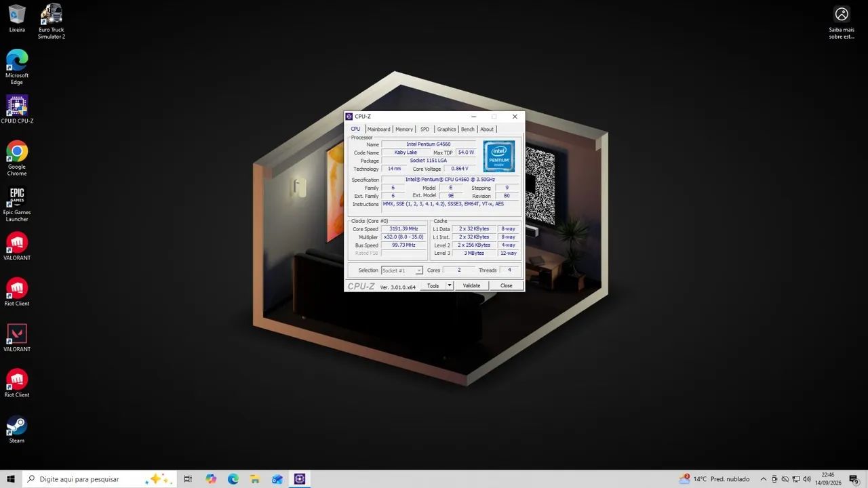The image size is (868, 488).
Task: Click the Ext. Model value '9E'
Action: [451, 196]
